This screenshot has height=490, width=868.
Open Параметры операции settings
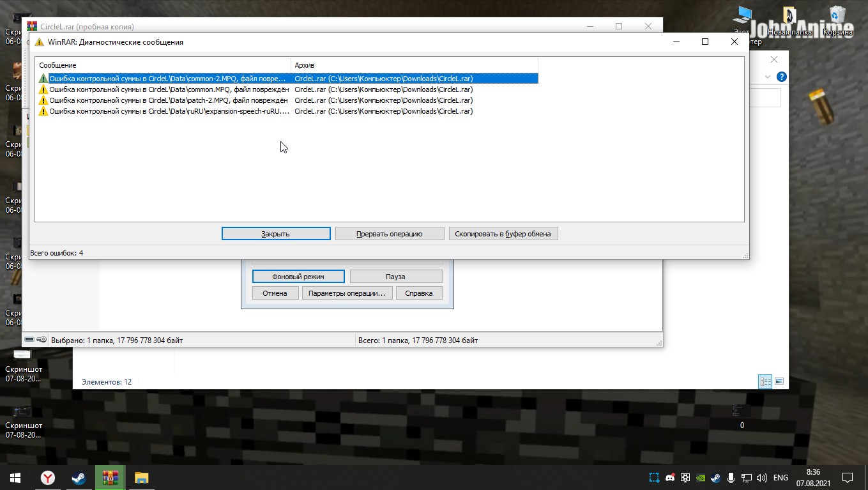pos(347,293)
